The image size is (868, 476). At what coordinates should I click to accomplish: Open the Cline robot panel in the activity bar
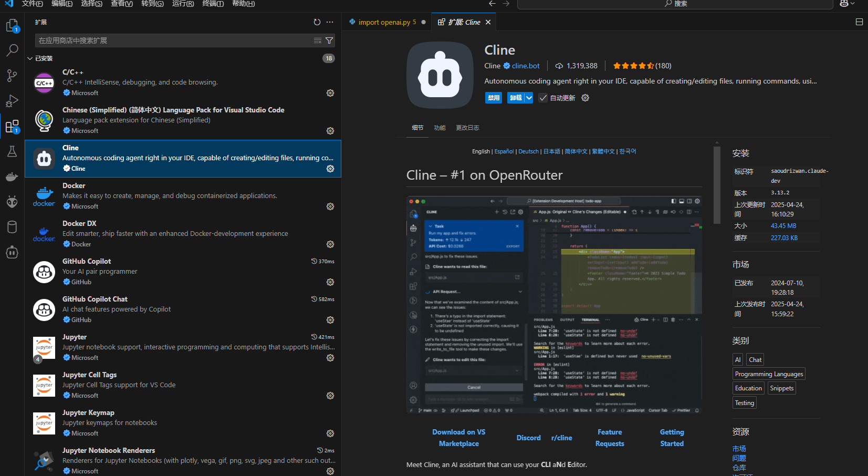point(12,252)
